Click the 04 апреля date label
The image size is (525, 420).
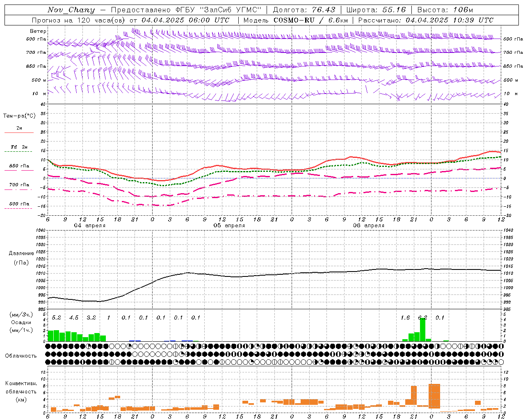coord(89,226)
